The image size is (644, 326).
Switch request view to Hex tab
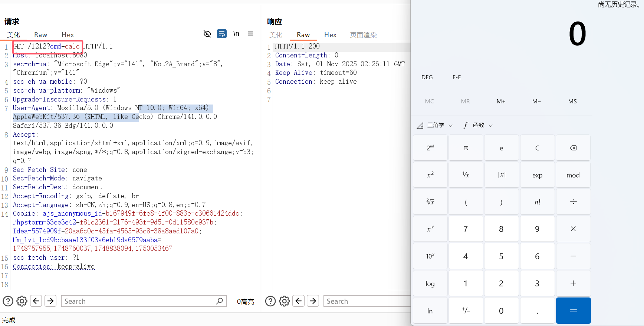click(x=68, y=35)
